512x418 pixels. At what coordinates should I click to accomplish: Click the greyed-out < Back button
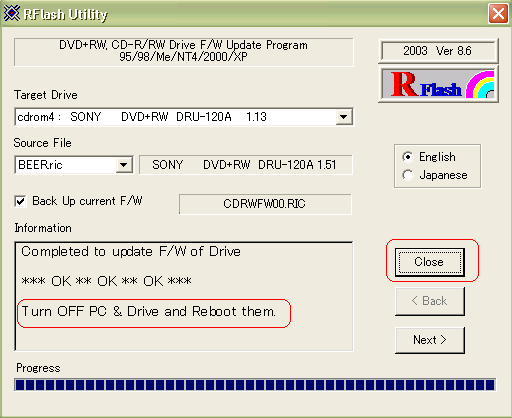click(x=430, y=301)
